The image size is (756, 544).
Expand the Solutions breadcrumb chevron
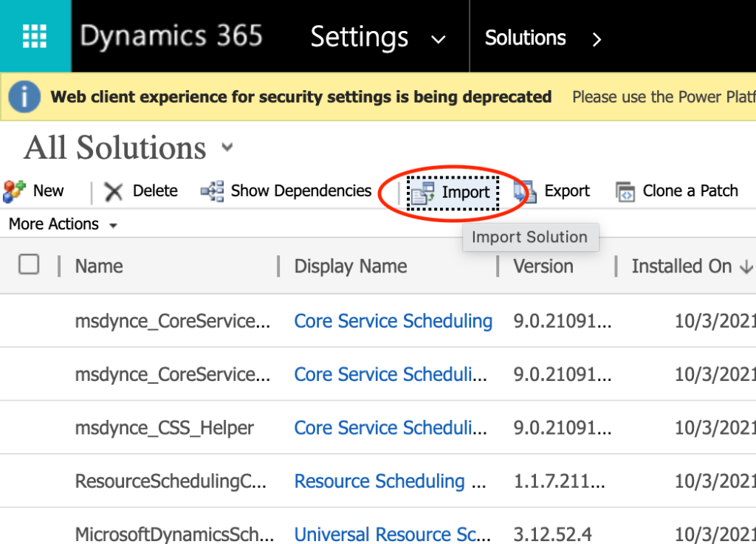[x=597, y=39]
